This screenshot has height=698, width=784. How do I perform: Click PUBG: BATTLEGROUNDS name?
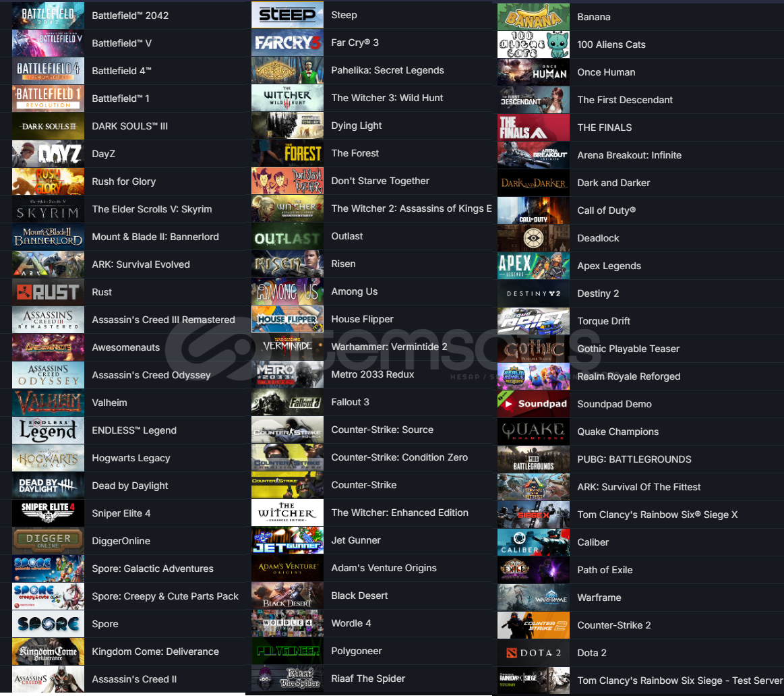(x=634, y=459)
